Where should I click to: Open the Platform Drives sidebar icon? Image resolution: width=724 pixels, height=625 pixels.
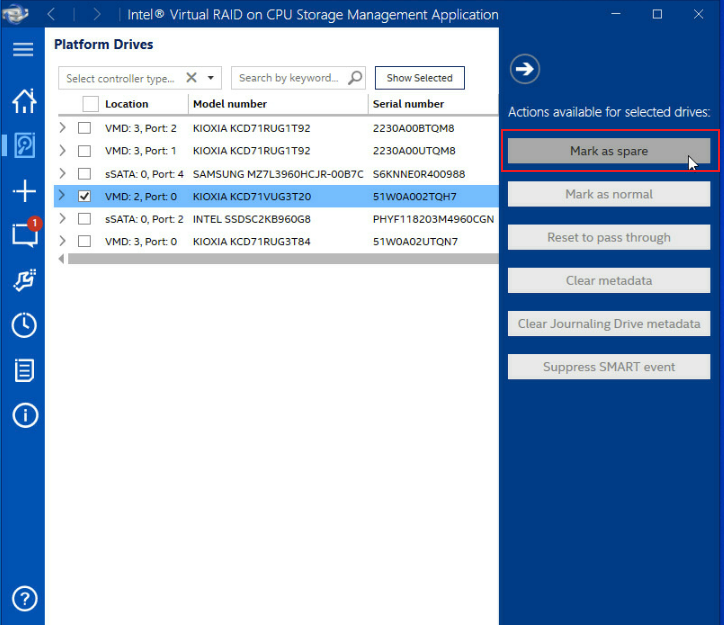24,145
